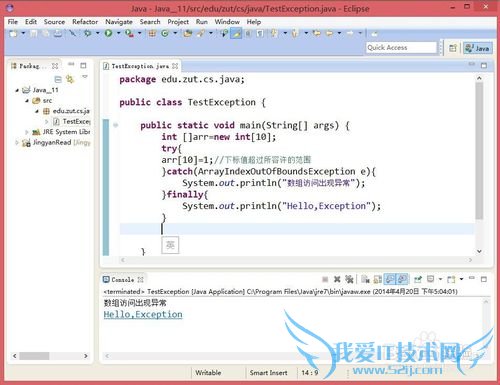Click the Open Type folder icon
The image size is (500, 385).
click(x=188, y=33)
